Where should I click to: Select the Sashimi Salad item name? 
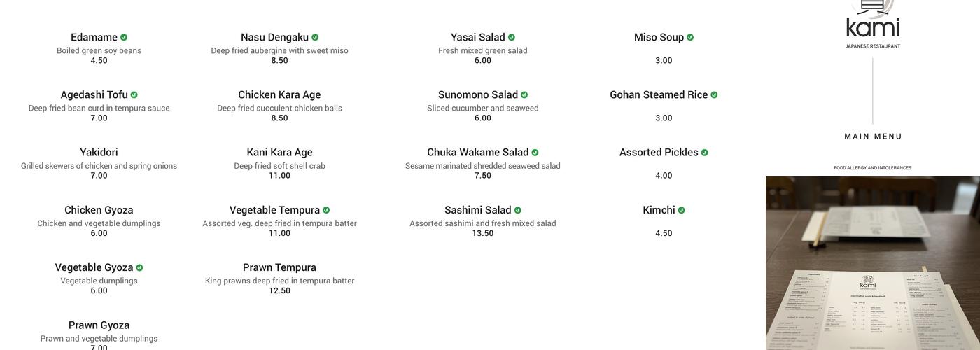(x=478, y=210)
